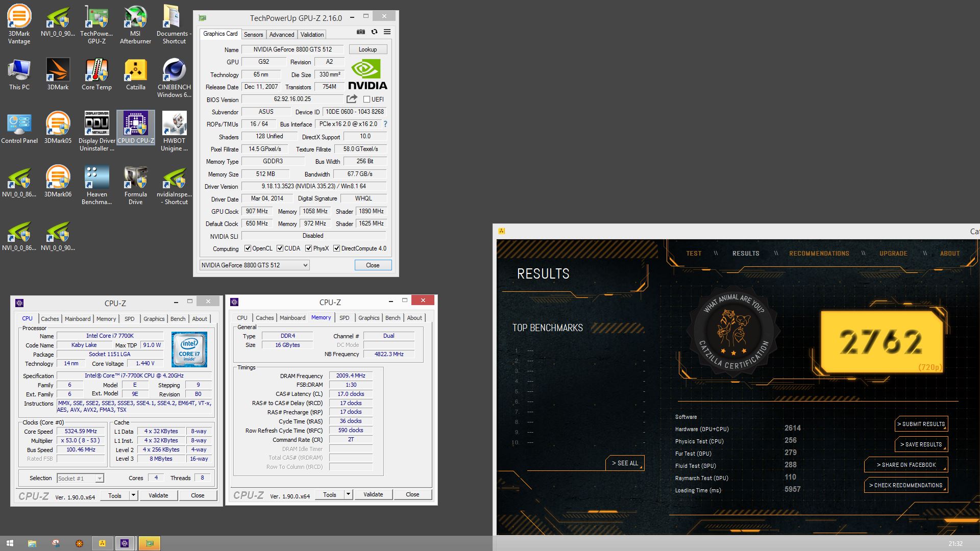The image size is (980, 551).
Task: Click the Lookup button in GPU-Z
Action: coord(368,49)
